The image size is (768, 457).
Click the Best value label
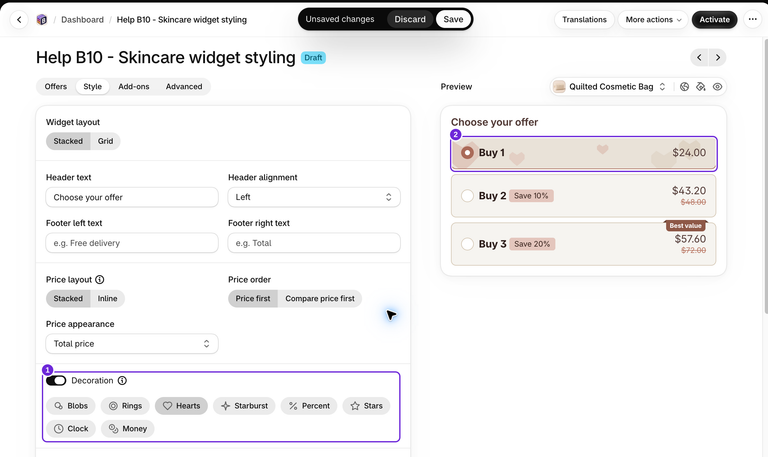click(x=686, y=226)
